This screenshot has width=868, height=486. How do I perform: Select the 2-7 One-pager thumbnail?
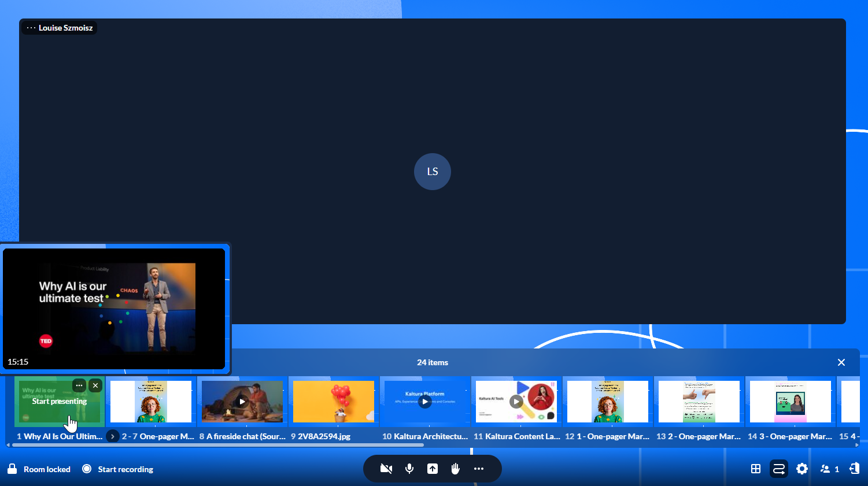tap(151, 402)
